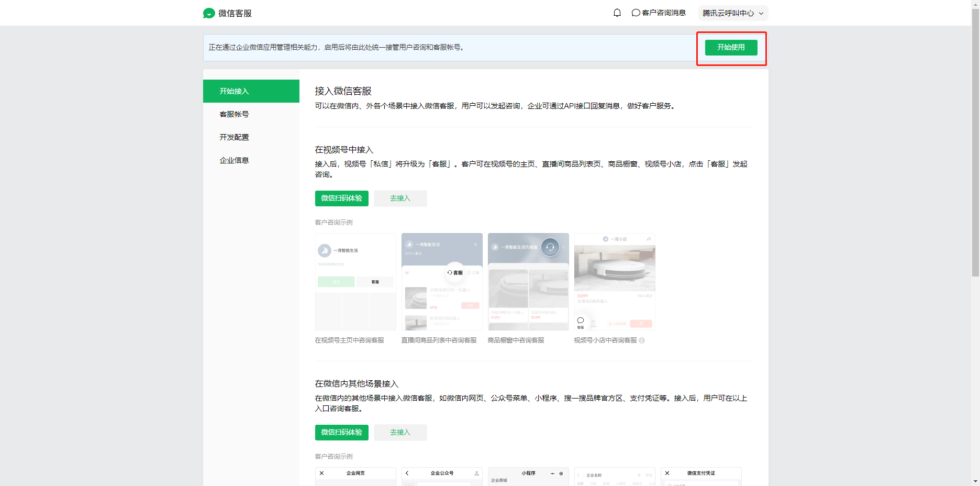Click the info icon next to 视频号小店中咨询客服
Screen dimensions: 980x486
click(x=642, y=340)
